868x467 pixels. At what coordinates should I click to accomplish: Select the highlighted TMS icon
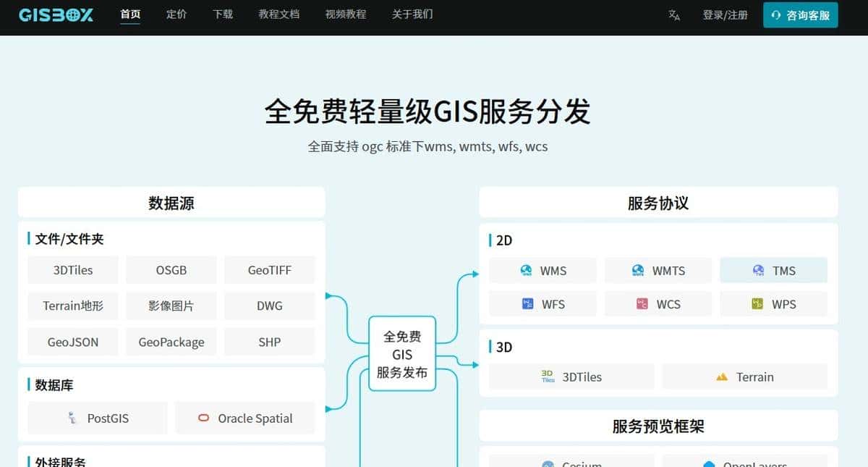pyautogui.click(x=758, y=270)
